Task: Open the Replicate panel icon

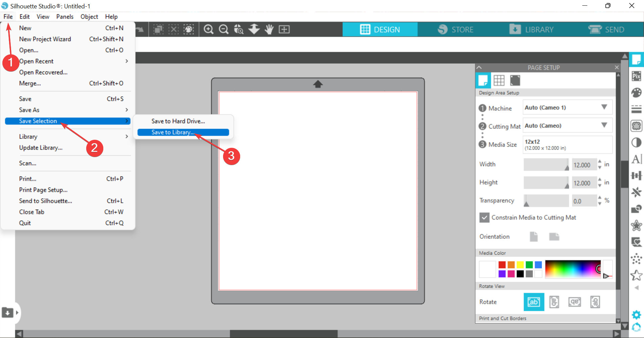Action: (636, 192)
